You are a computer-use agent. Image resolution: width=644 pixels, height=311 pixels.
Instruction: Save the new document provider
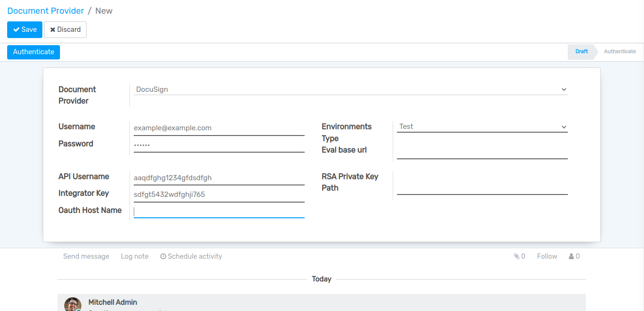[25, 29]
